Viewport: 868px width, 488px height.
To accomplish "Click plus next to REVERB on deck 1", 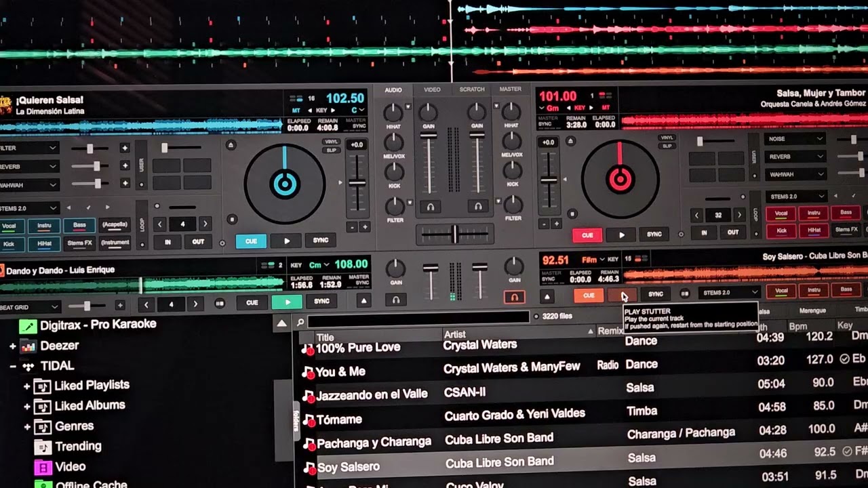I will [x=124, y=165].
